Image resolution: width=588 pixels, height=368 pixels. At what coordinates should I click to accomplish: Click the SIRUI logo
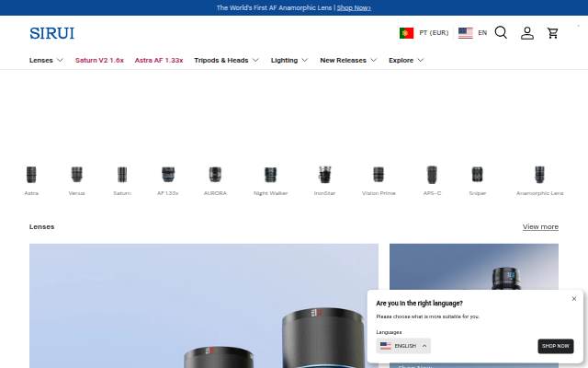point(51,33)
